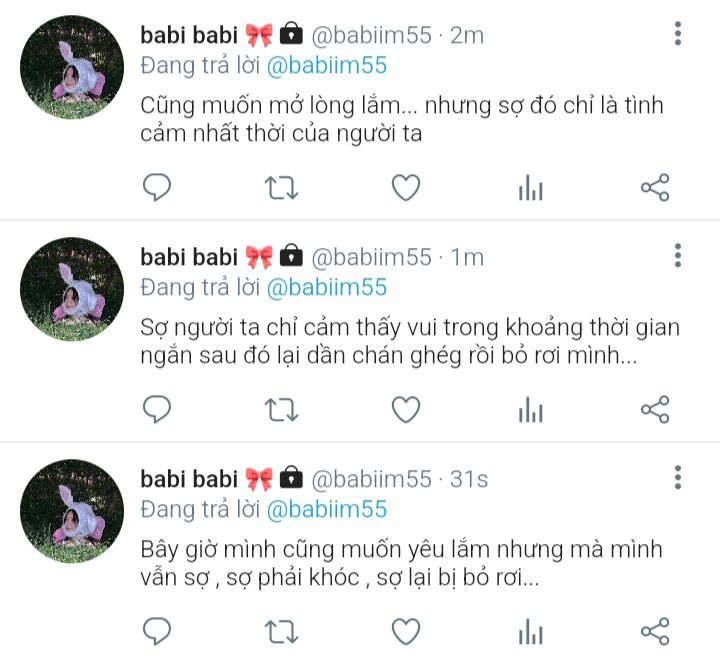Share the tweet posted 2m ago
The image size is (720, 656).
tap(655, 187)
